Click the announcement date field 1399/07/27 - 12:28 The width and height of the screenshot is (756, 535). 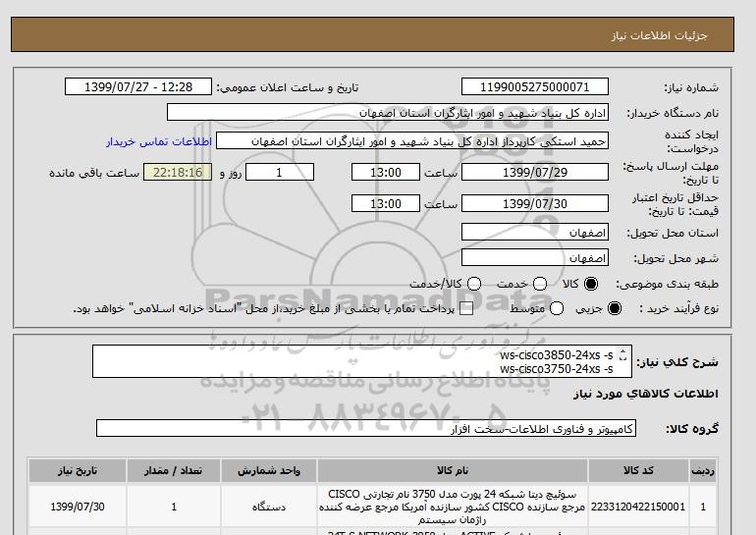(x=138, y=86)
